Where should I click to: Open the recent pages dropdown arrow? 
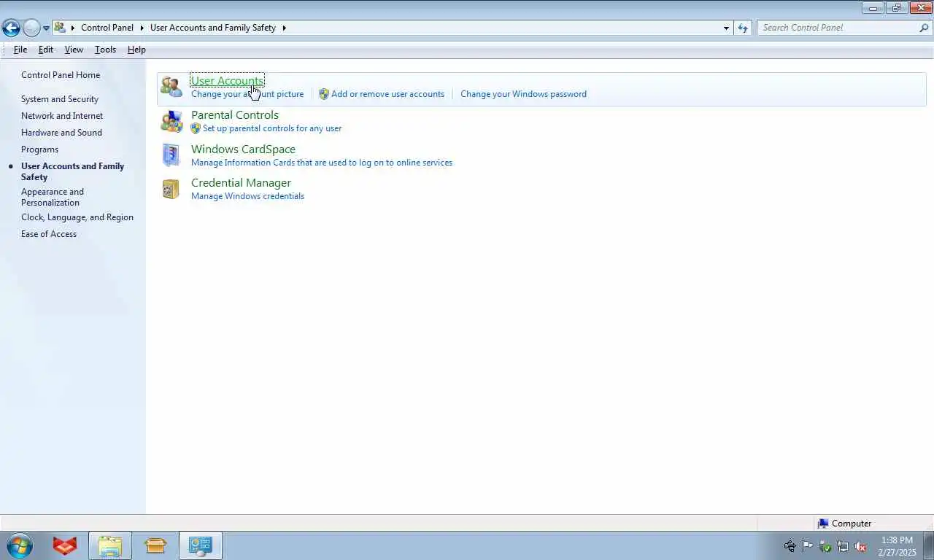pyautogui.click(x=46, y=28)
